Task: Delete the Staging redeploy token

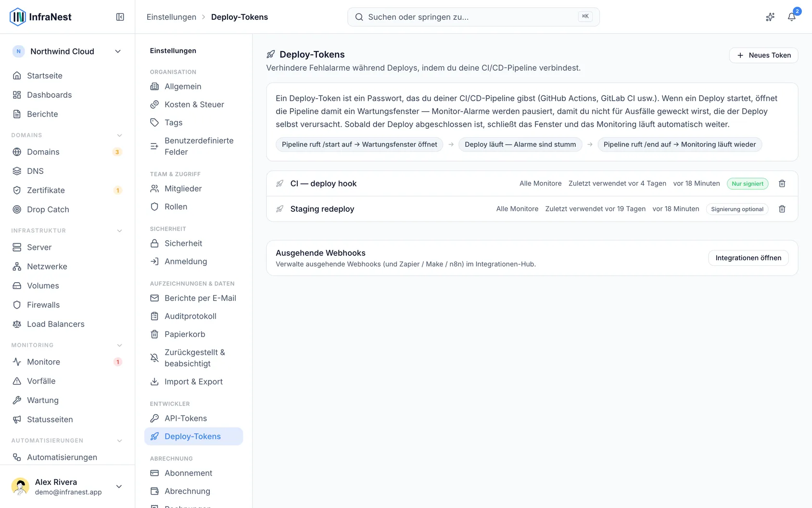Action: coord(782,209)
